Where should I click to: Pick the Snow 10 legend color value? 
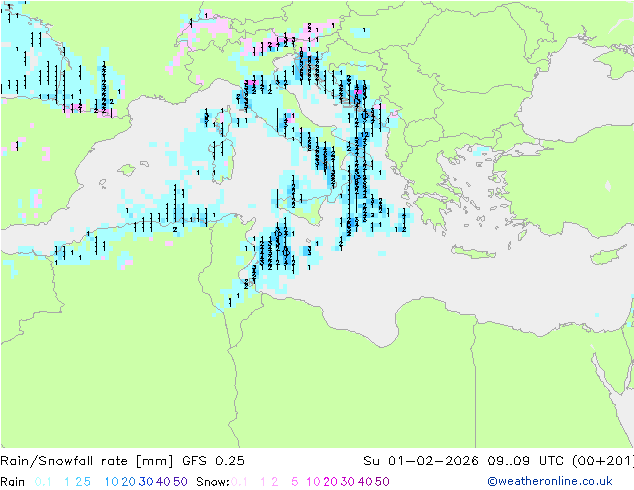pos(313,482)
